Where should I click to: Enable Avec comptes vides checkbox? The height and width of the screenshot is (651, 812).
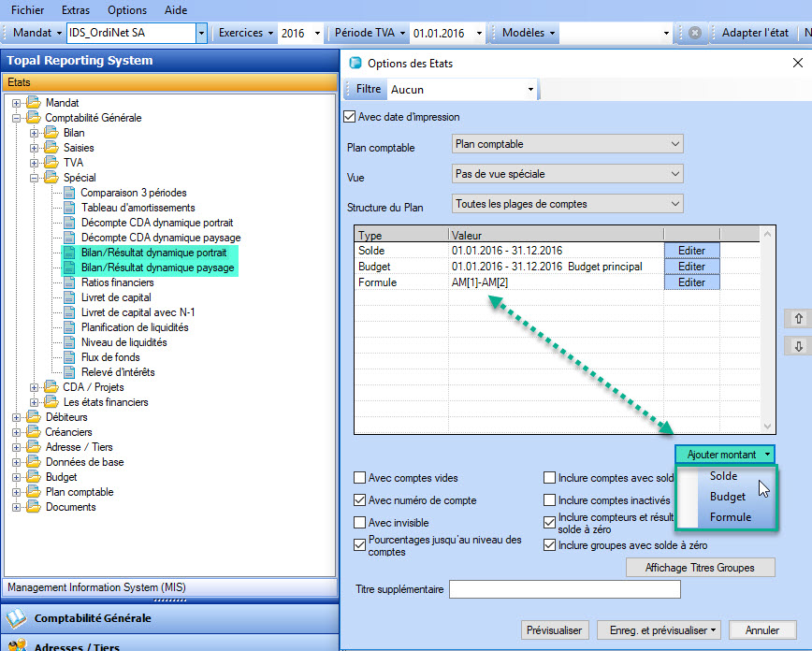tap(360, 477)
